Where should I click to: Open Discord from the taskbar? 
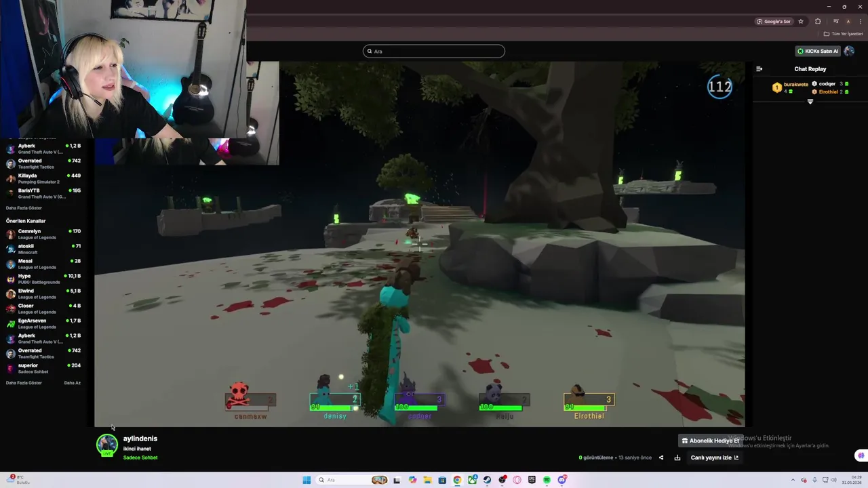[x=562, y=480]
